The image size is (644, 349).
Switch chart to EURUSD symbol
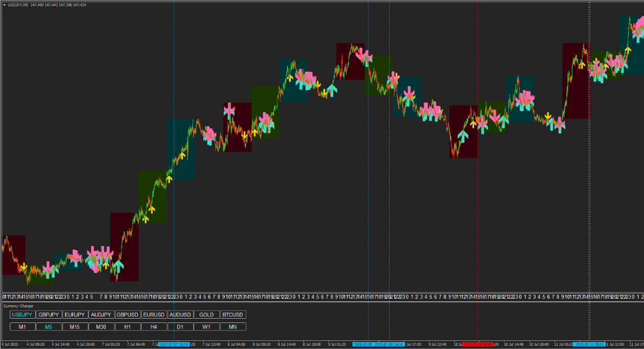(x=154, y=314)
